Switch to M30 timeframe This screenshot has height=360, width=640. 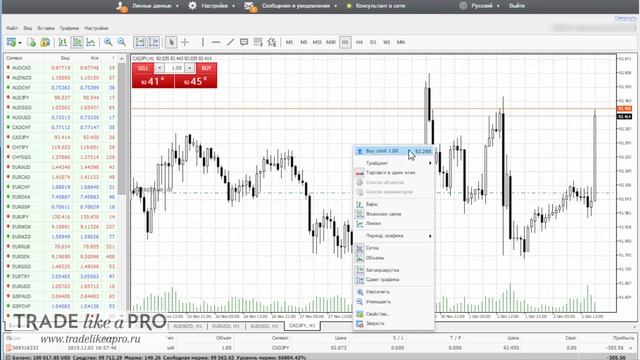pos(331,42)
